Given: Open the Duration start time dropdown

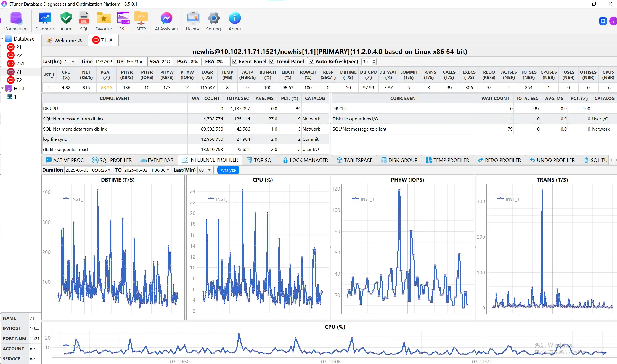Looking at the screenshot, I should (x=109, y=170).
